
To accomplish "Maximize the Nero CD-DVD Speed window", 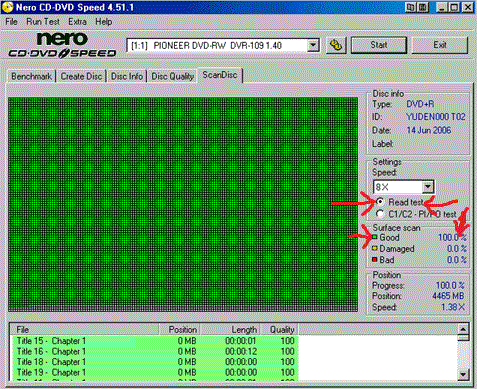I will (x=454, y=7).
